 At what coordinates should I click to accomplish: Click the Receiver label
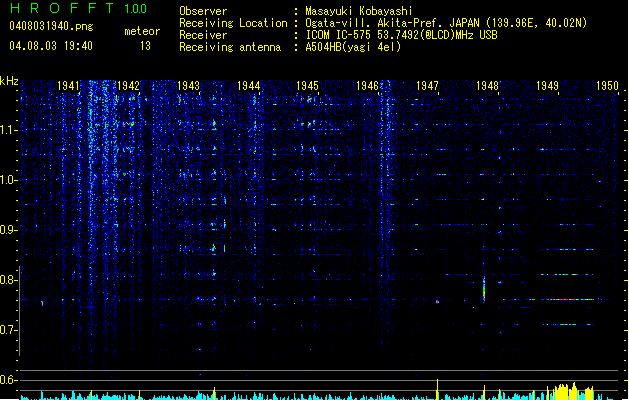pyautogui.click(x=203, y=35)
